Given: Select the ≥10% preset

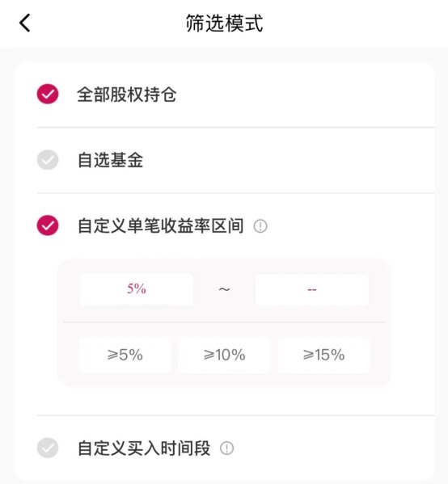Looking at the screenshot, I should pos(224,355).
